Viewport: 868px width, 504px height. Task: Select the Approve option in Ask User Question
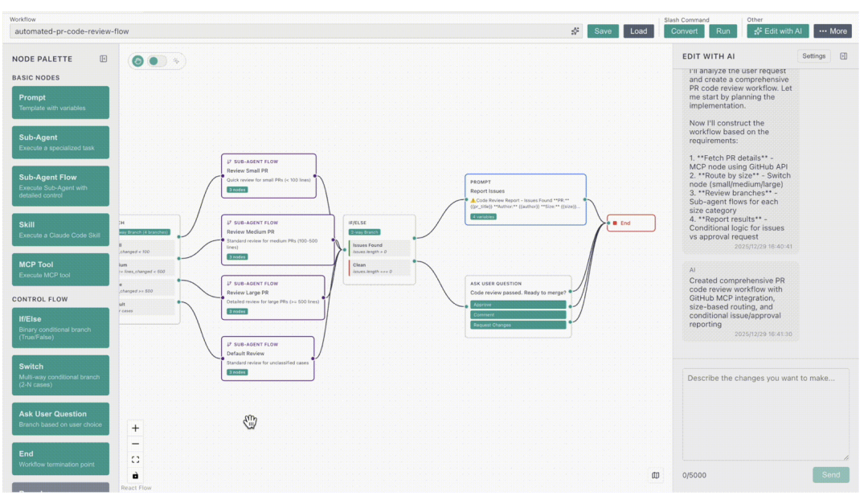[x=518, y=305]
